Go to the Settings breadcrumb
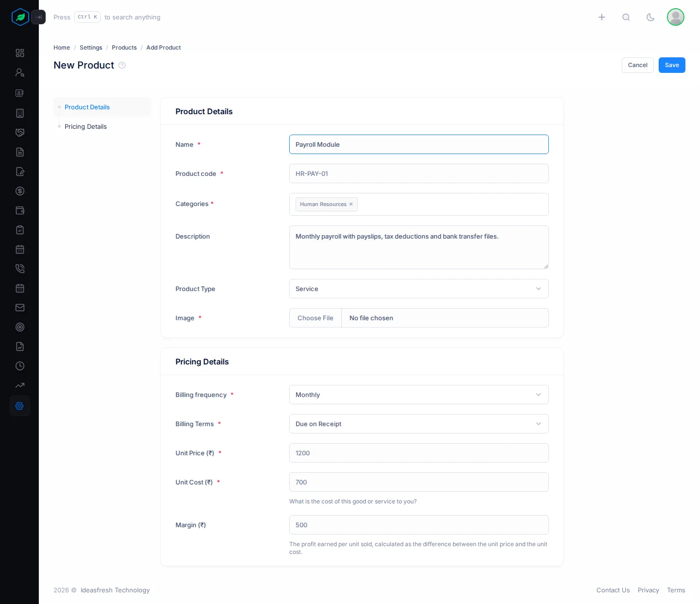The height and width of the screenshot is (604, 700). 91,48
